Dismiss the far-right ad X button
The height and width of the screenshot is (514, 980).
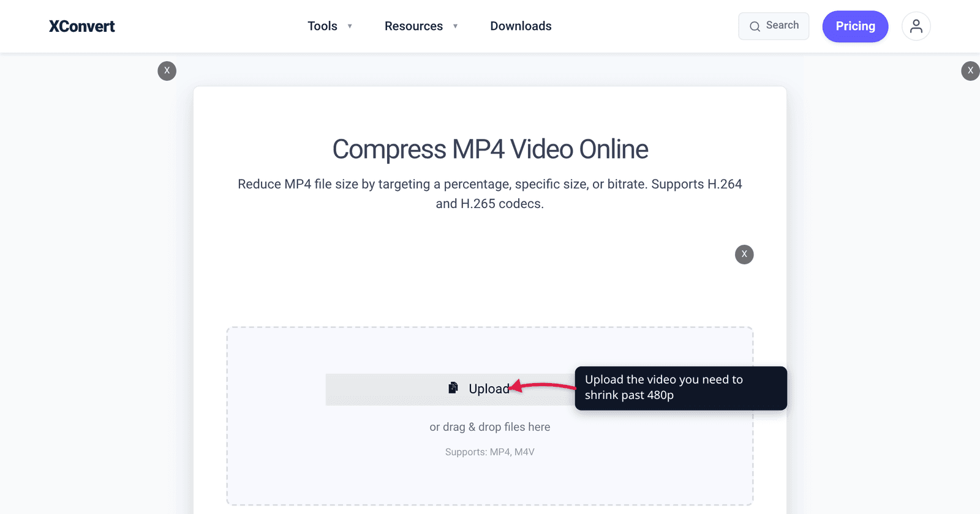click(970, 71)
